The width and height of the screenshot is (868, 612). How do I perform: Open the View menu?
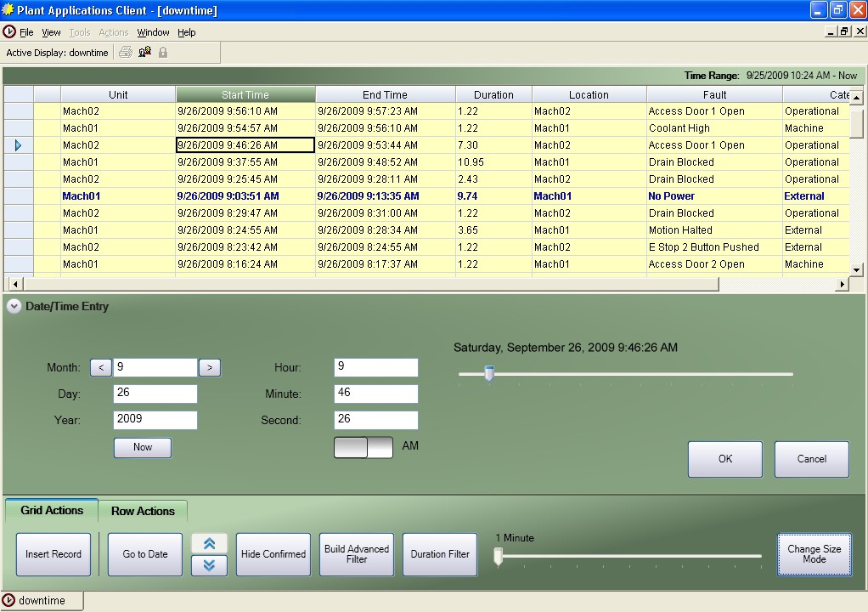[51, 32]
